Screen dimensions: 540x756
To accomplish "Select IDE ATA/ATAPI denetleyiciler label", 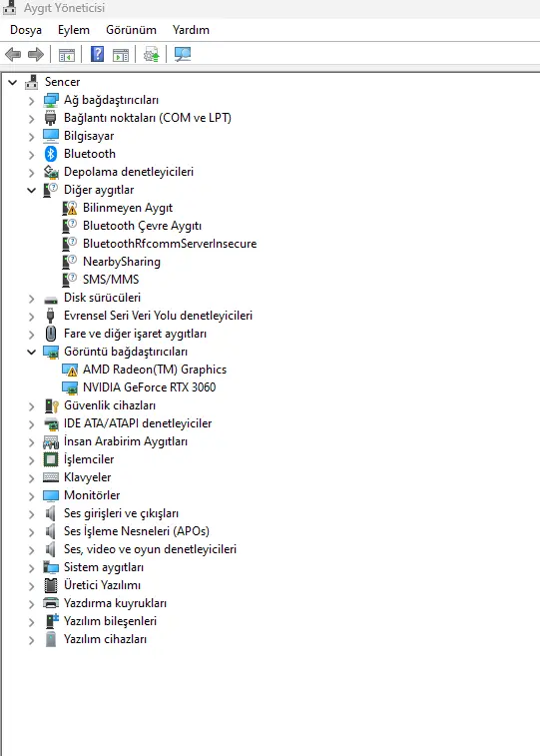I will [x=138, y=423].
